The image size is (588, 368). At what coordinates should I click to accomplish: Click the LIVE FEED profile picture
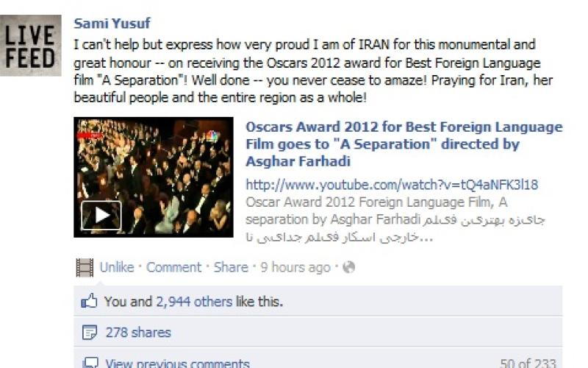30,46
